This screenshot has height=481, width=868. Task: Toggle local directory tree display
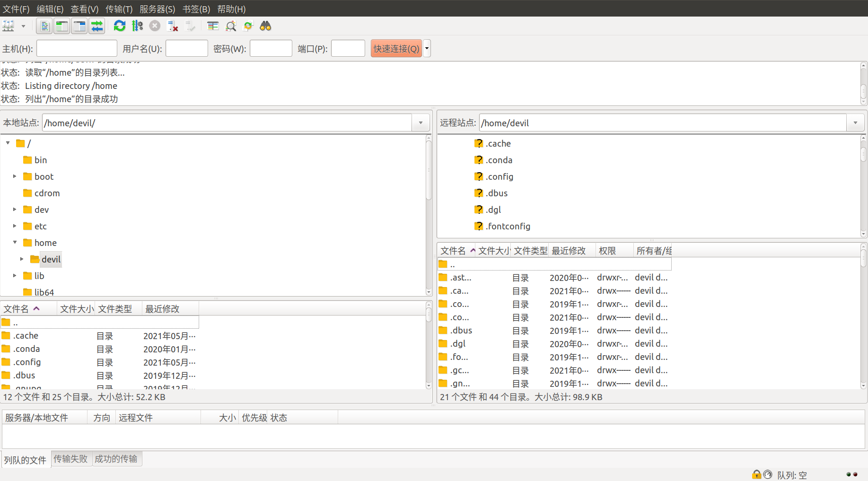point(62,26)
